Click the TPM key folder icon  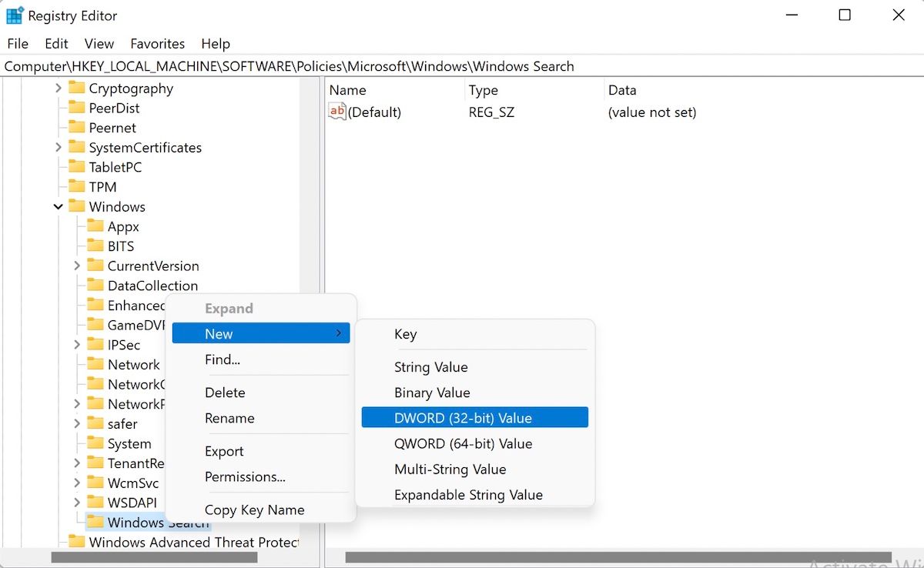point(77,186)
